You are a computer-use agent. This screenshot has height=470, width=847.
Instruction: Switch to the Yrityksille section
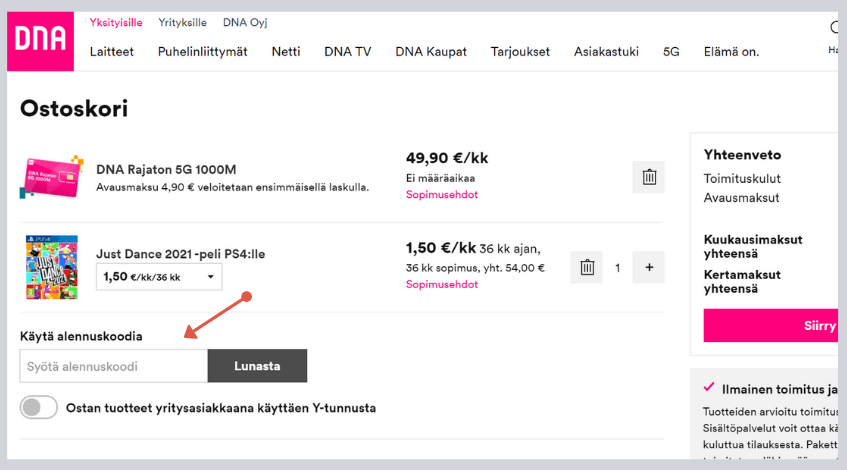click(x=183, y=23)
